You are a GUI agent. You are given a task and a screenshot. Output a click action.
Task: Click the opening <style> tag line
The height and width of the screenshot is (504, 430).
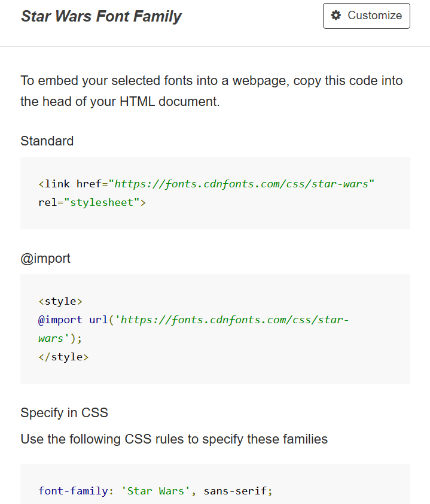[x=60, y=302]
